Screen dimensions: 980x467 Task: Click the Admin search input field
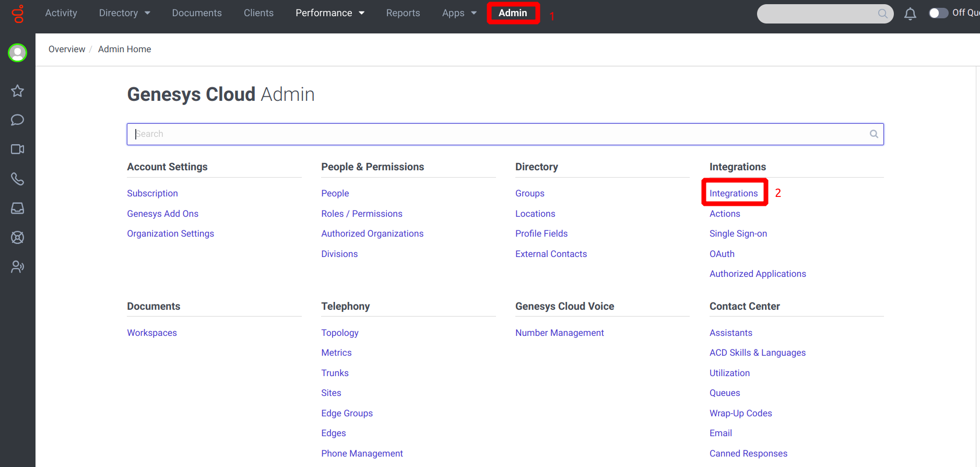(x=505, y=134)
